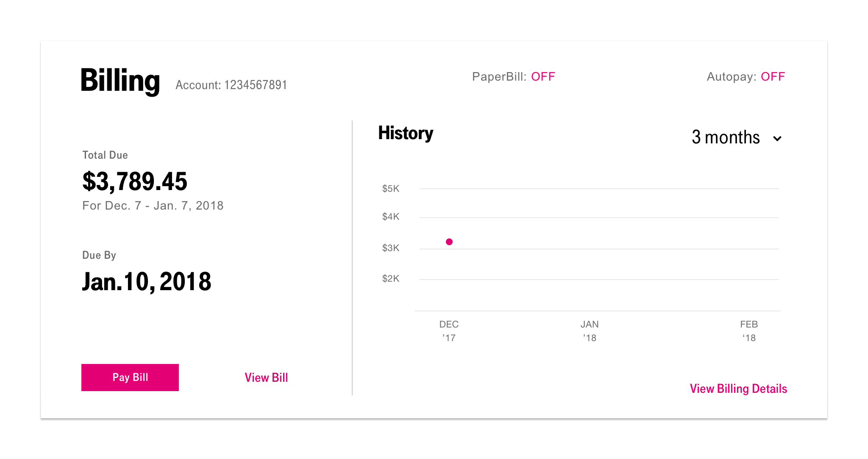Screen dimensions: 868x459
Task: Toggle the Autopay OFF setting
Action: [x=773, y=76]
